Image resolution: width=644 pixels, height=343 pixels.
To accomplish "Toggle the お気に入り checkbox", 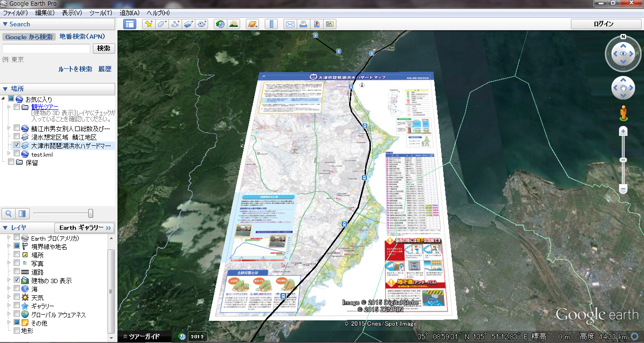I will click(x=11, y=99).
